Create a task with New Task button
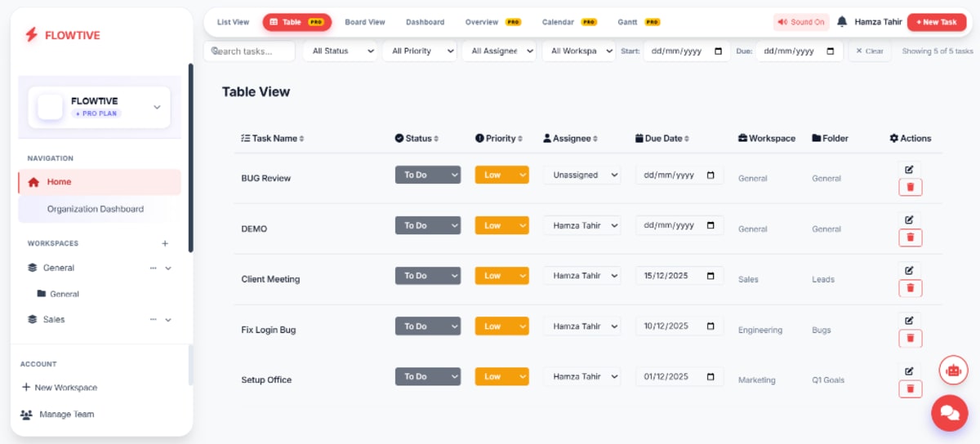This screenshot has height=444, width=980. [937, 22]
